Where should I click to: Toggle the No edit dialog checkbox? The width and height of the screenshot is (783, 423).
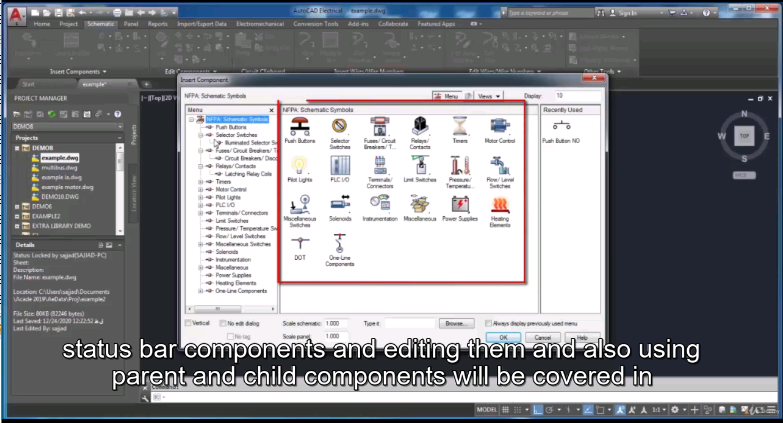coord(223,323)
